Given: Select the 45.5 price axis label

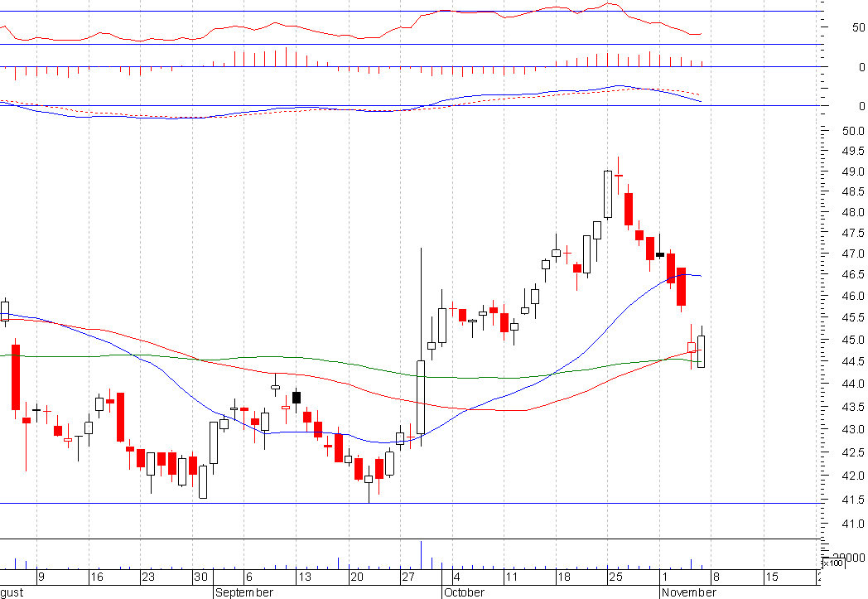Looking at the screenshot, I should point(853,318).
